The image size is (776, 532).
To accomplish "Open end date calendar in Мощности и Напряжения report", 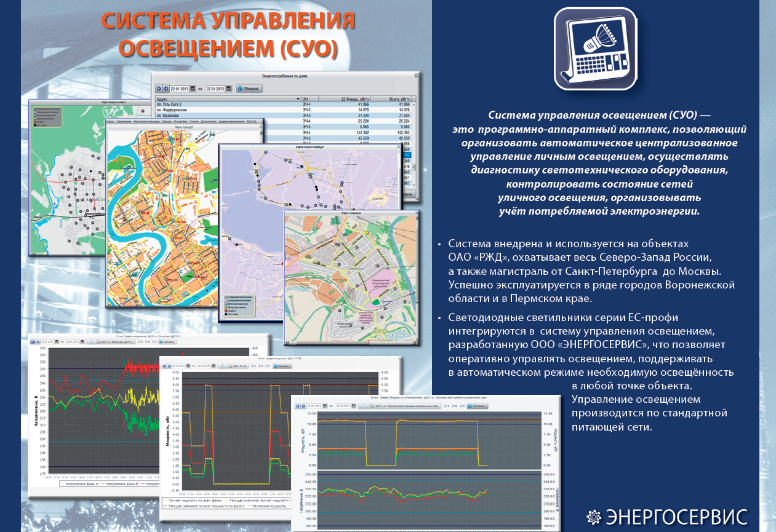I will pyautogui.click(x=353, y=406).
